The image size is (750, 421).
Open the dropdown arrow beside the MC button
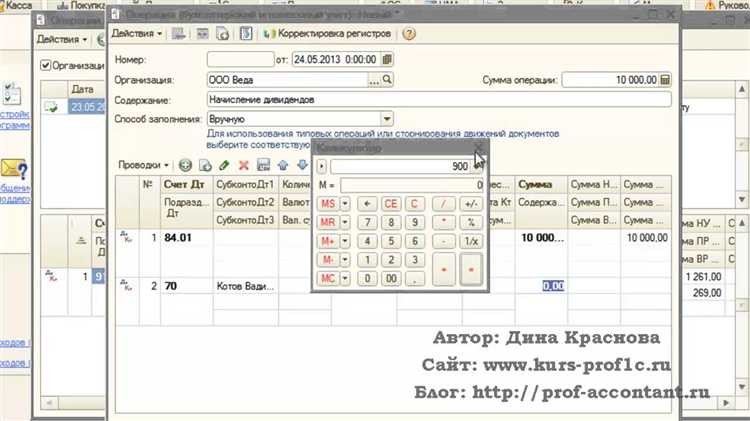[345, 278]
